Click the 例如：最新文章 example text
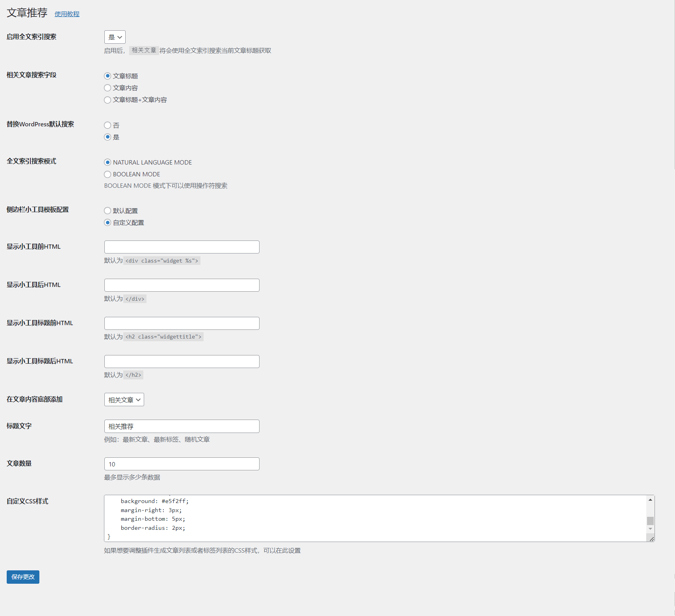This screenshot has height=616, width=675. click(x=157, y=440)
